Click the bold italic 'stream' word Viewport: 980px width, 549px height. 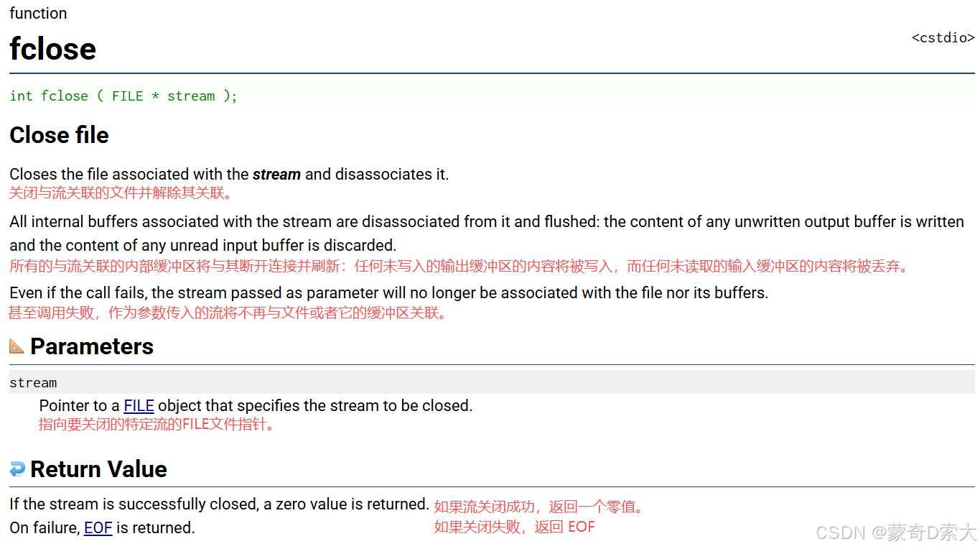276,174
